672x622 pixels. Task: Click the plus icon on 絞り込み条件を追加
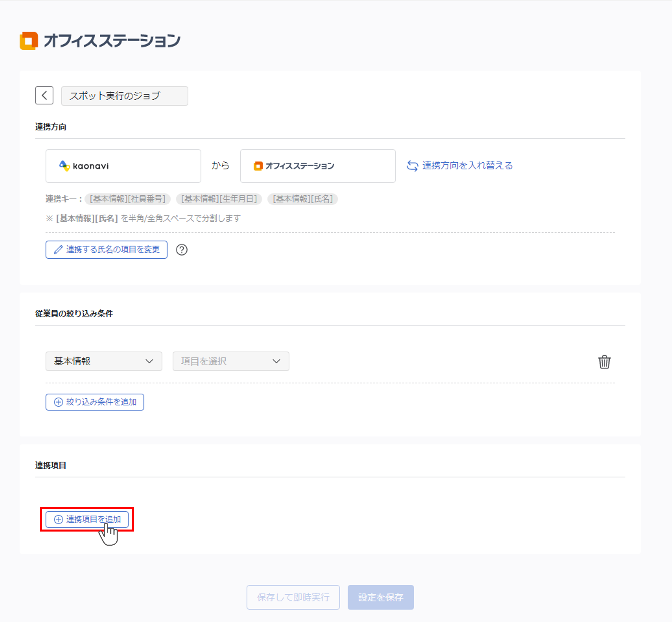59,402
